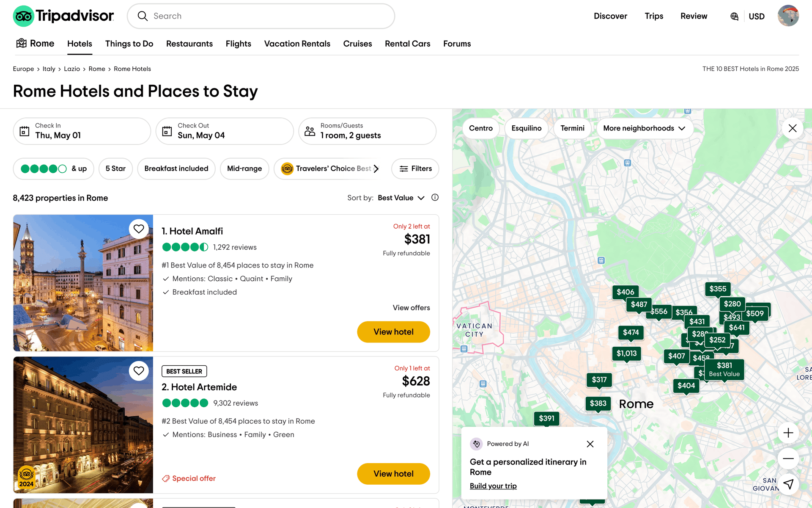Toggle the 5 Star filter chip
Image resolution: width=812 pixels, height=508 pixels.
(x=115, y=169)
